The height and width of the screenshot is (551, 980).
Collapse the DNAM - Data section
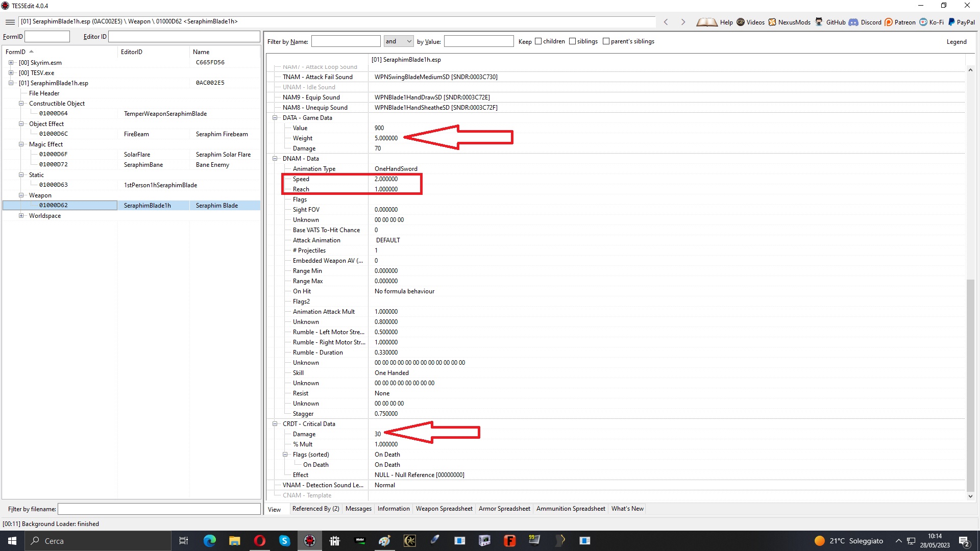click(275, 158)
